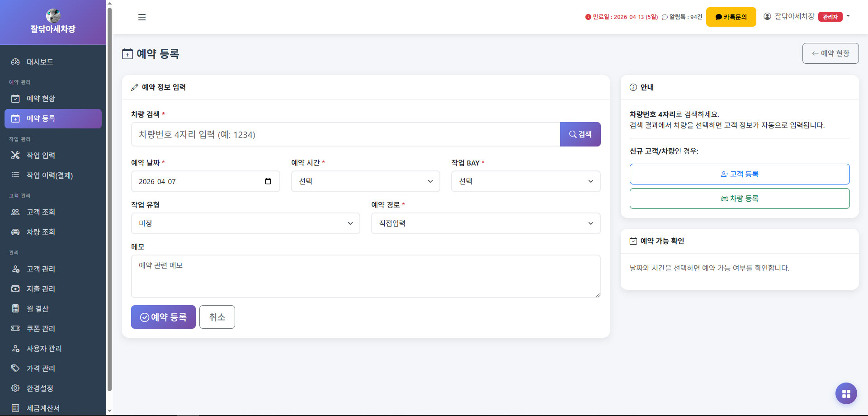Click the sidebar profile avatar image
The width and height of the screenshot is (868, 416).
point(53,15)
